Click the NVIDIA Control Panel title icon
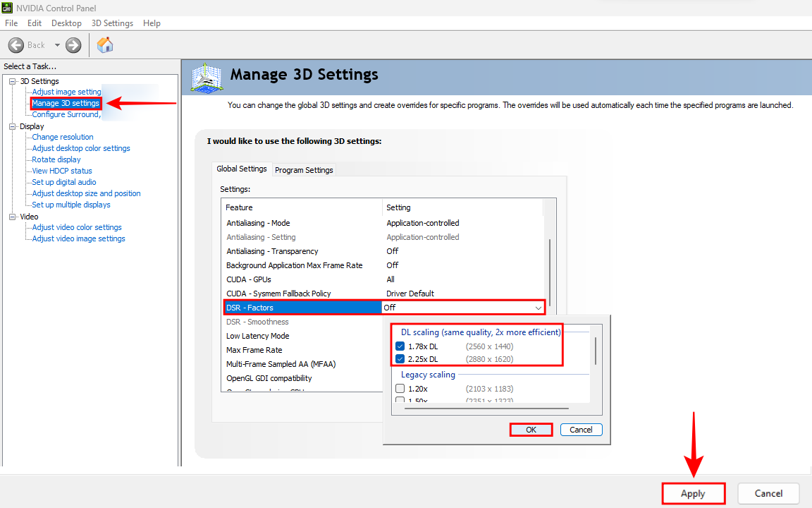Viewport: 812px width, 508px height. pos(8,8)
